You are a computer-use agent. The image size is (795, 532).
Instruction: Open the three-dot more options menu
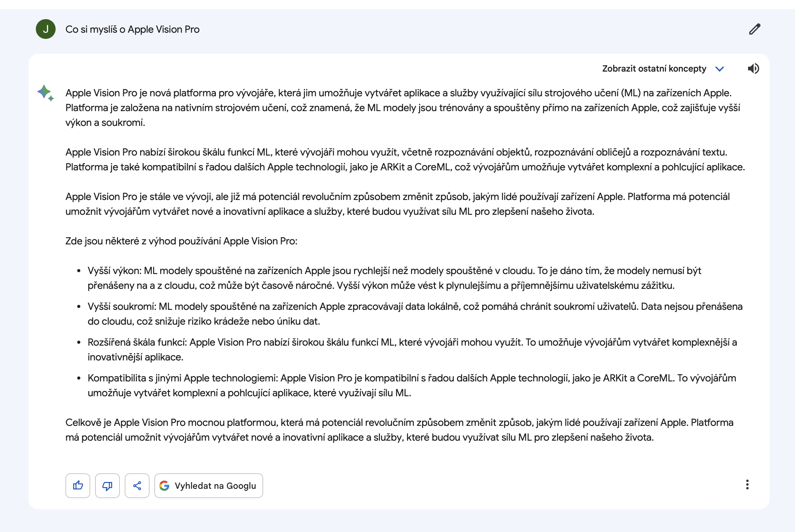747,484
